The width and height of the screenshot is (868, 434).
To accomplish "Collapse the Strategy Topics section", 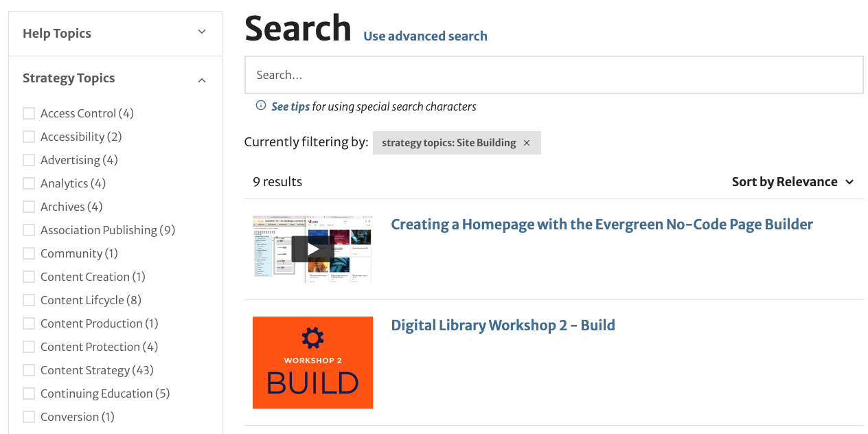I will [x=202, y=80].
